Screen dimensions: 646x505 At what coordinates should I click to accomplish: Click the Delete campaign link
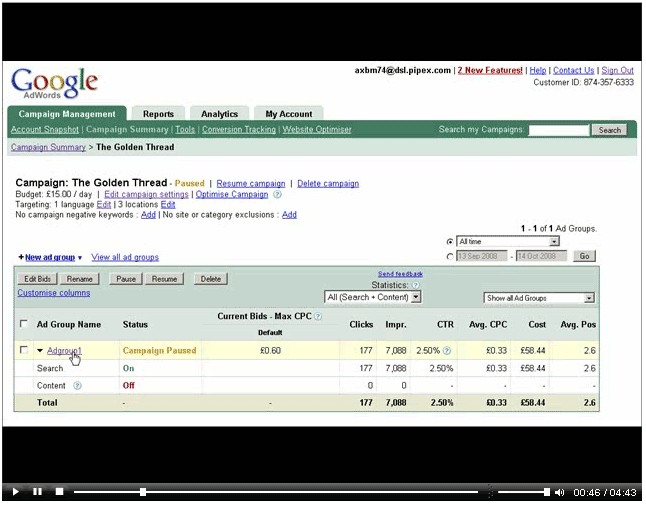click(x=328, y=184)
